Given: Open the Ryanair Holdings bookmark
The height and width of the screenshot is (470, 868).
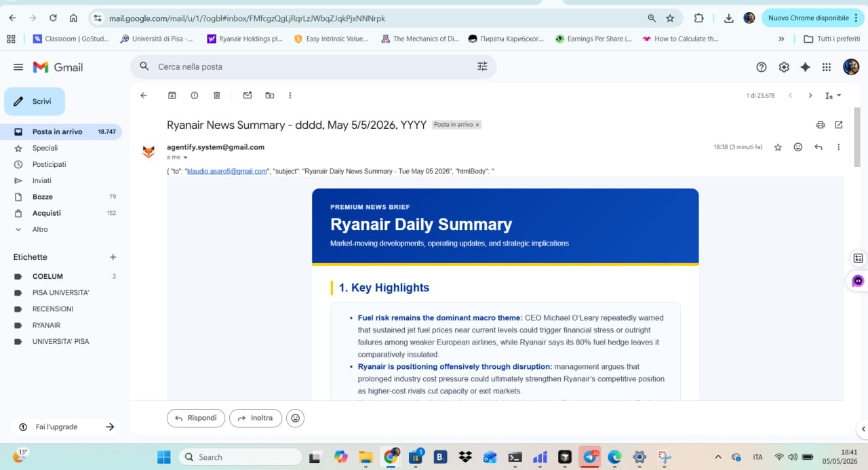Looking at the screenshot, I should pos(245,39).
